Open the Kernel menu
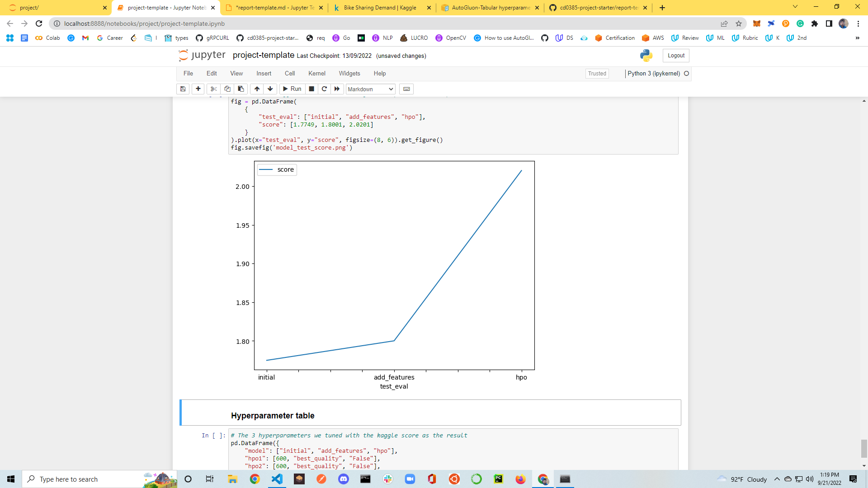This screenshot has width=868, height=488. pyautogui.click(x=316, y=74)
